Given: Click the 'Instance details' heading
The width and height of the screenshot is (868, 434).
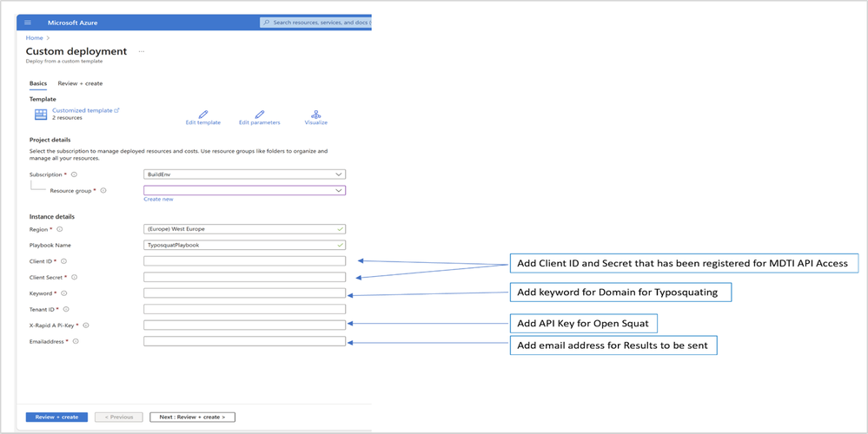Looking at the screenshot, I should [52, 217].
